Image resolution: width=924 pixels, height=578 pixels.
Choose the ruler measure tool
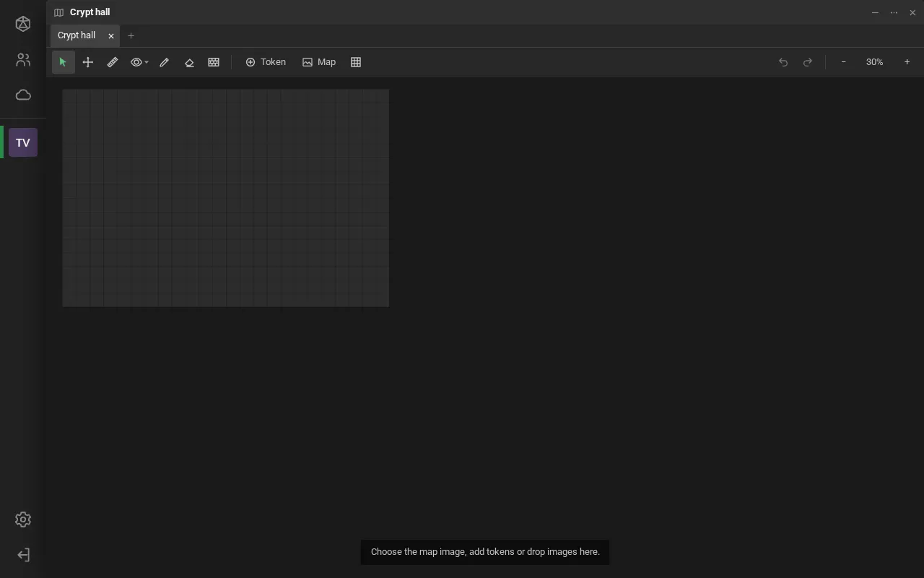[x=113, y=62]
